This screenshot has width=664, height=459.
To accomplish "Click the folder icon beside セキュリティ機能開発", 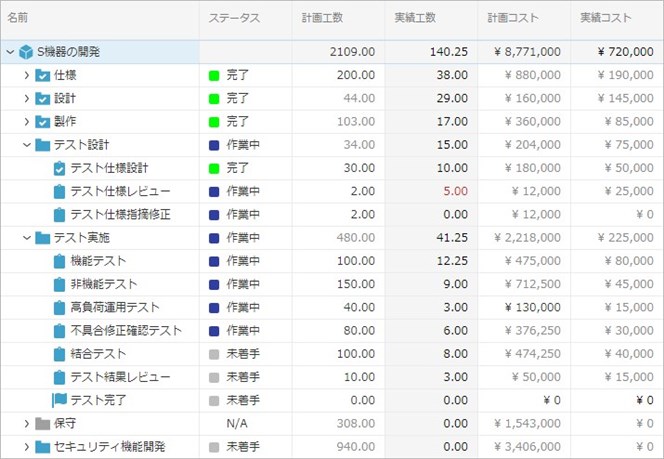I will pos(43,447).
